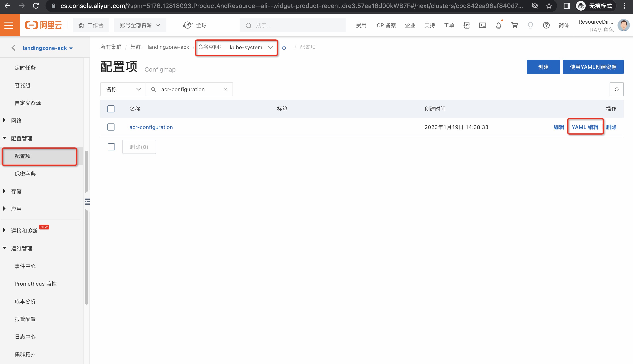Click the top search magnifier icon
633x364 pixels.
point(248,25)
